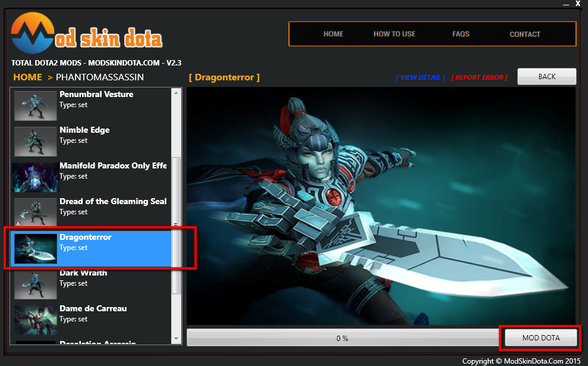Minimize the Mod Skin Dota window

[566, 4]
